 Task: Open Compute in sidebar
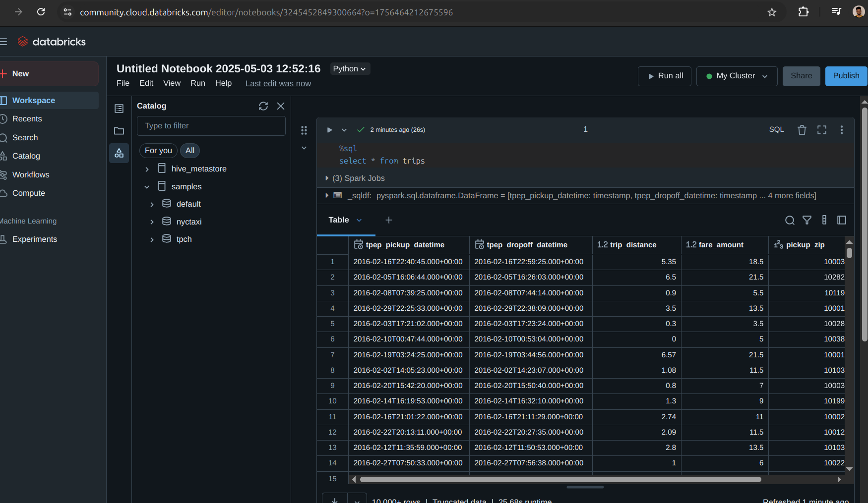point(49,193)
